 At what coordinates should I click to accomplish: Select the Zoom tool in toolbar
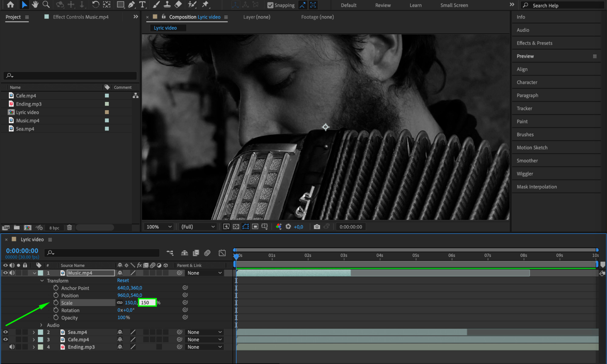point(46,4)
